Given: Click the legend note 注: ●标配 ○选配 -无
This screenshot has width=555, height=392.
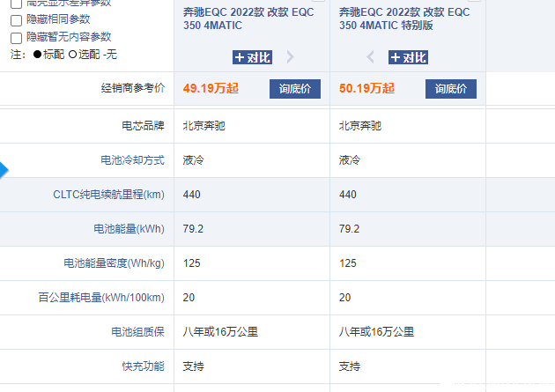Looking at the screenshot, I should coord(63,55).
